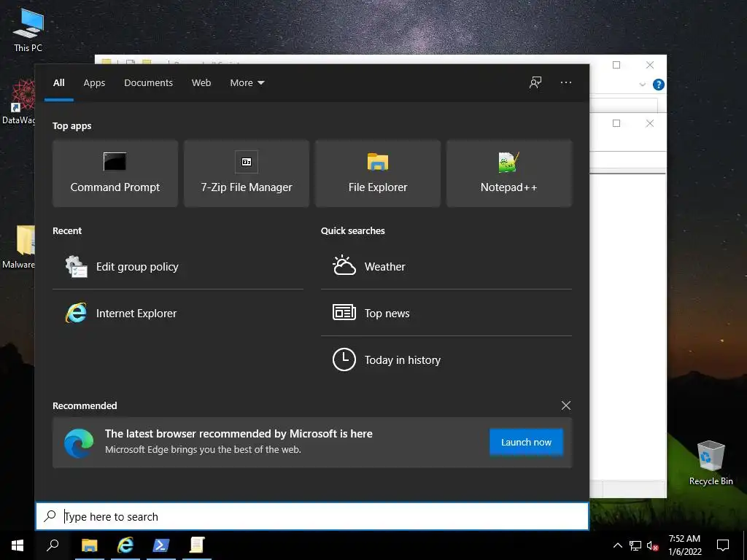Open Internet Explorer in the taskbar

coord(125,545)
